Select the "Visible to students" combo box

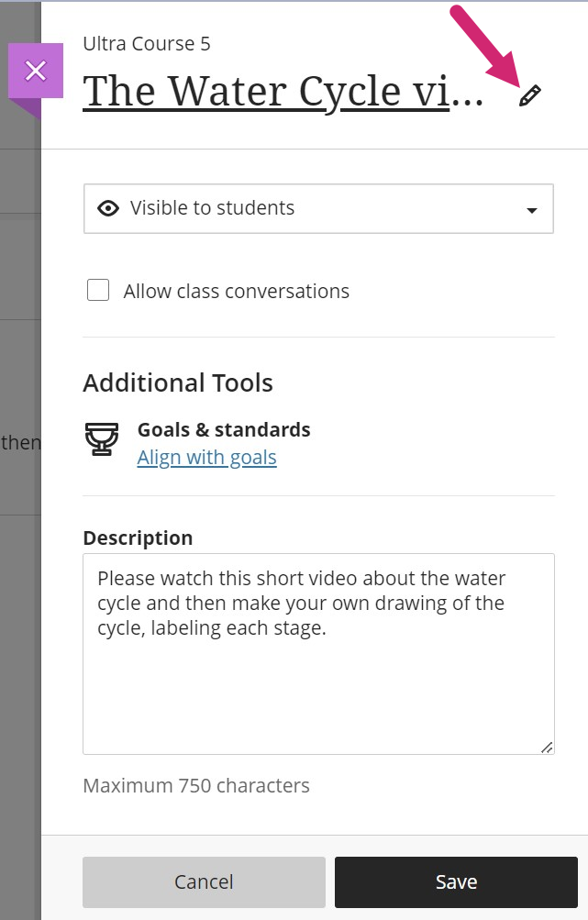point(318,209)
